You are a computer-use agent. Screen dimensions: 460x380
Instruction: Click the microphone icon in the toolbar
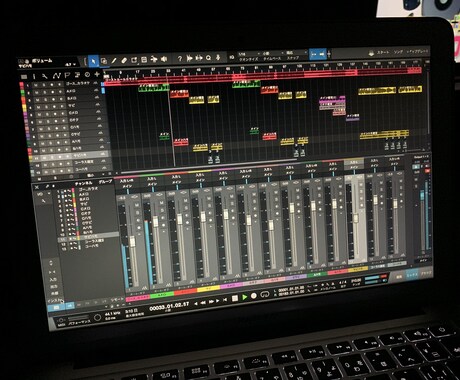pos(218,58)
